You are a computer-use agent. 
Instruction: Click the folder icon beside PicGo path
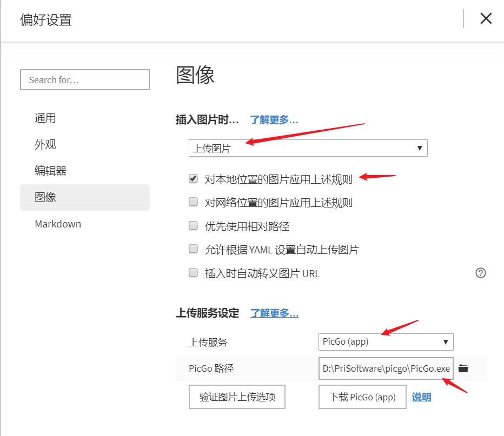[463, 368]
